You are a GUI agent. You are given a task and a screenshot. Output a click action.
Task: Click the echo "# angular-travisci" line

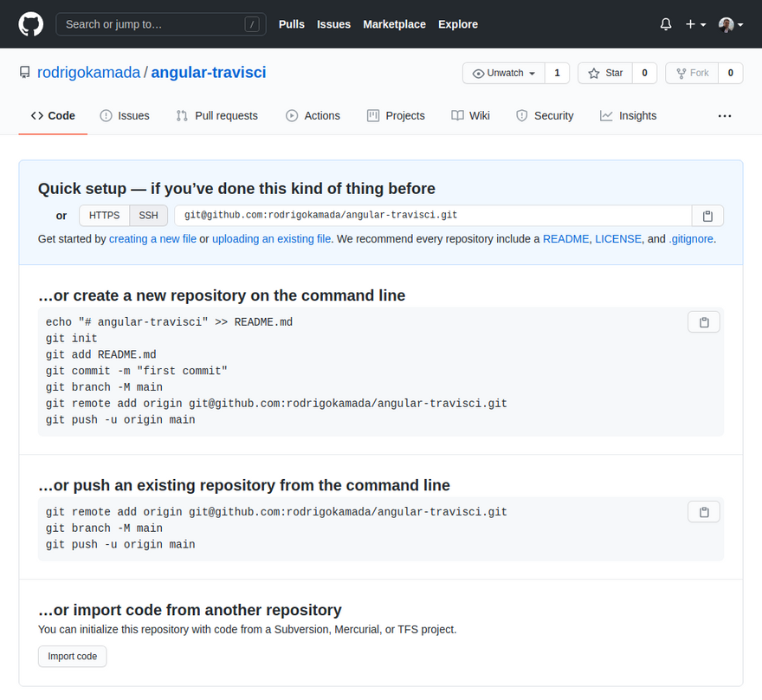click(169, 321)
